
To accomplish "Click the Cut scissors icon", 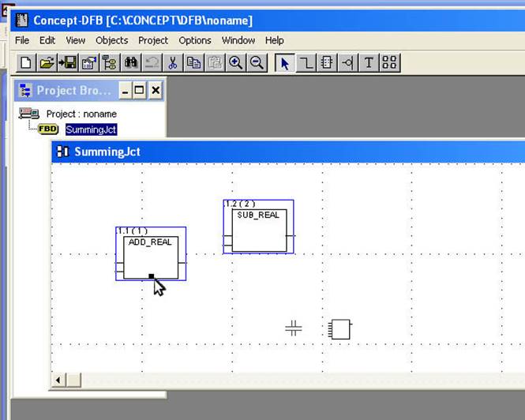I will tap(172, 62).
